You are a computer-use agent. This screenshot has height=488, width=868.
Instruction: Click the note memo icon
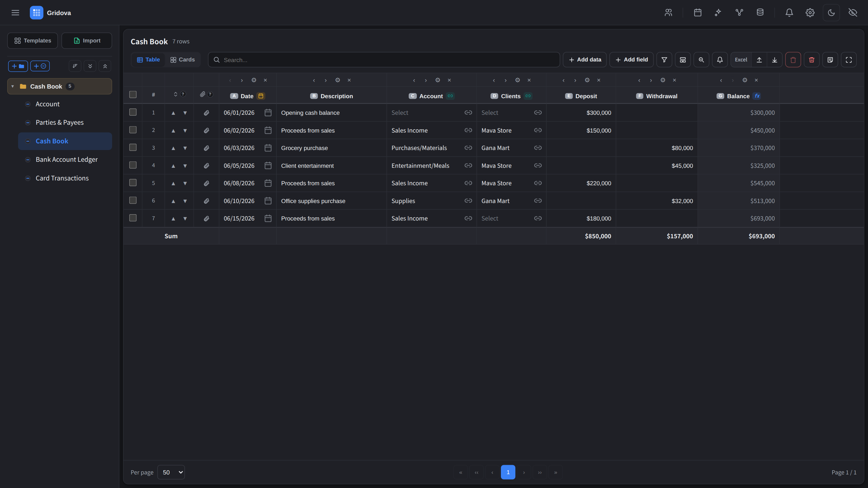[x=830, y=60]
